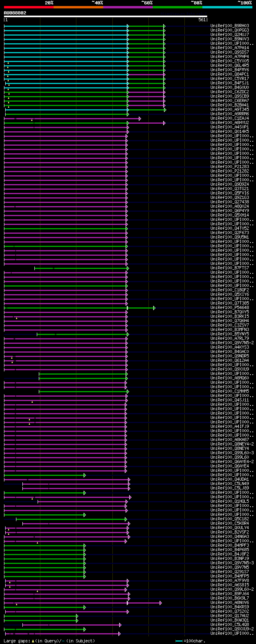Select the UniRef100_A4S0P1 label
The image size is (256, 644).
point(230,127)
